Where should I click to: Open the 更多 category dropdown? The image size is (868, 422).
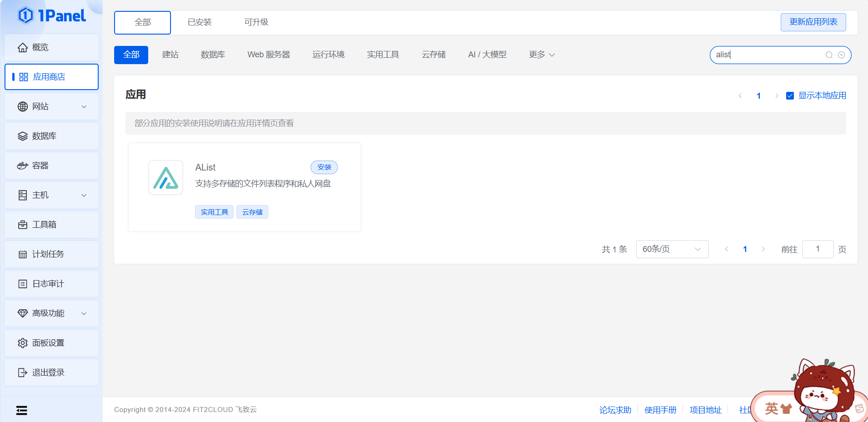[542, 55]
